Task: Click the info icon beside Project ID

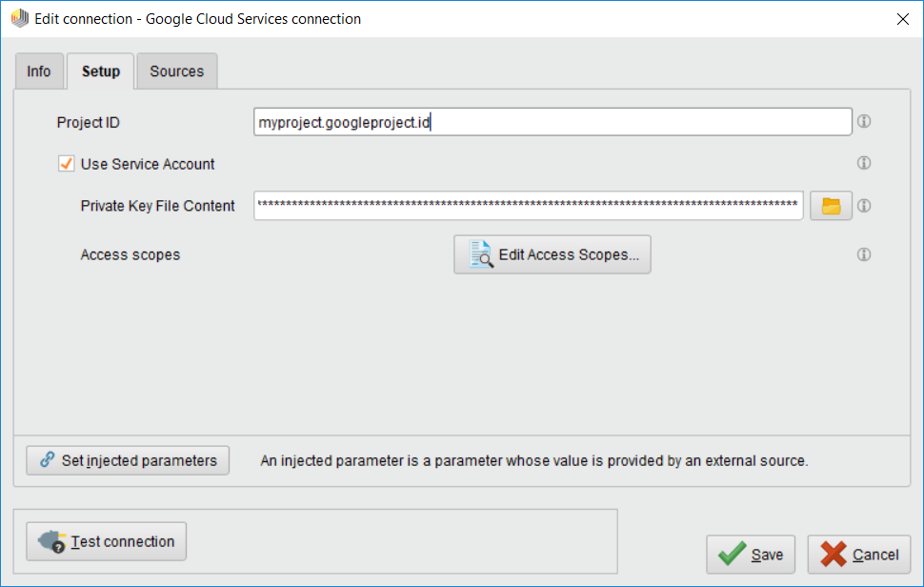Action: click(x=864, y=121)
